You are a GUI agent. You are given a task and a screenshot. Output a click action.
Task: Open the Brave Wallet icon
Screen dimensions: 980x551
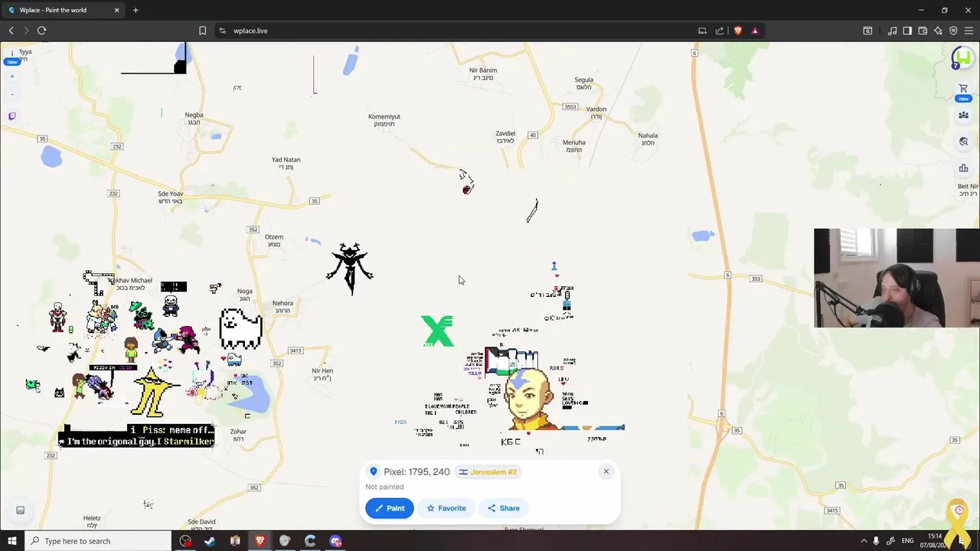[923, 31]
